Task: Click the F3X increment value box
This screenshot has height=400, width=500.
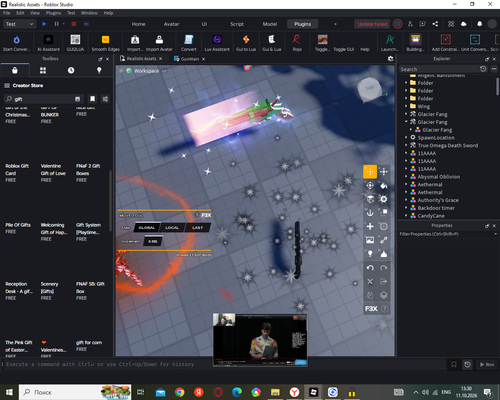Action: [x=153, y=241]
